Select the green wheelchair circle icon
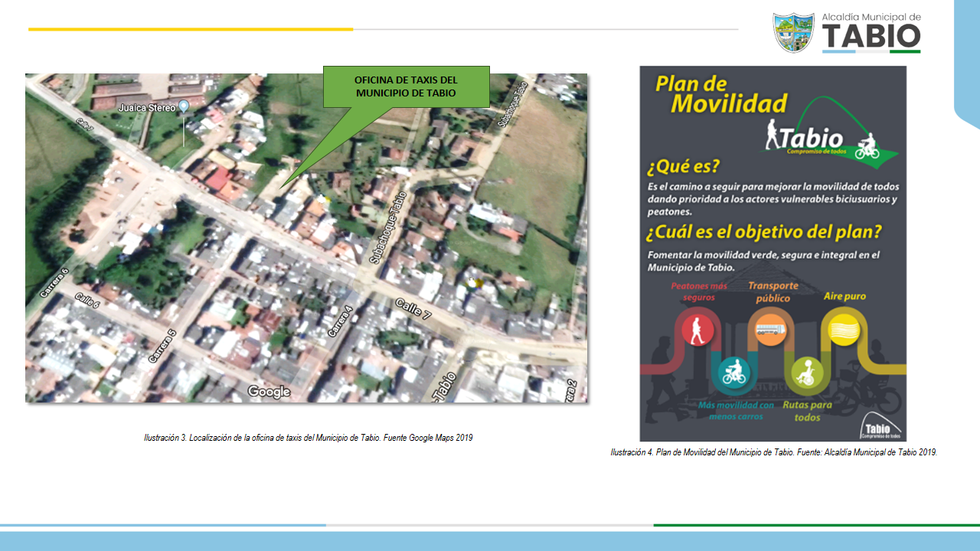980x551 pixels. 807,373
